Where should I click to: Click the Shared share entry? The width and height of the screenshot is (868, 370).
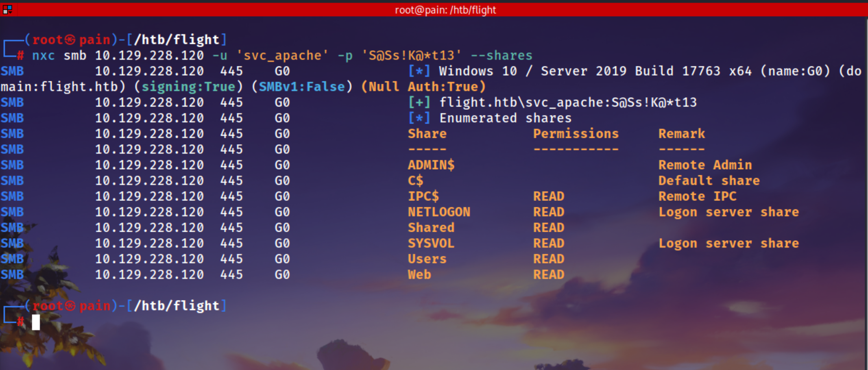click(431, 228)
